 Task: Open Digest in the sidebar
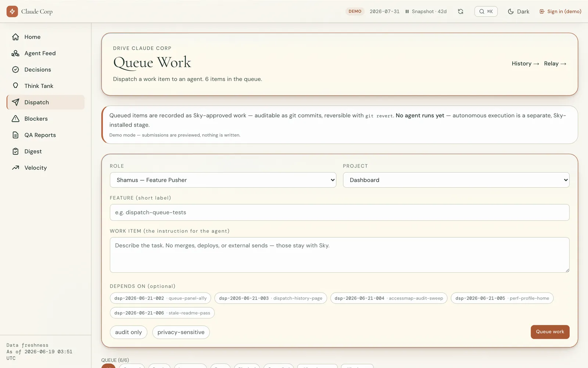(46, 151)
